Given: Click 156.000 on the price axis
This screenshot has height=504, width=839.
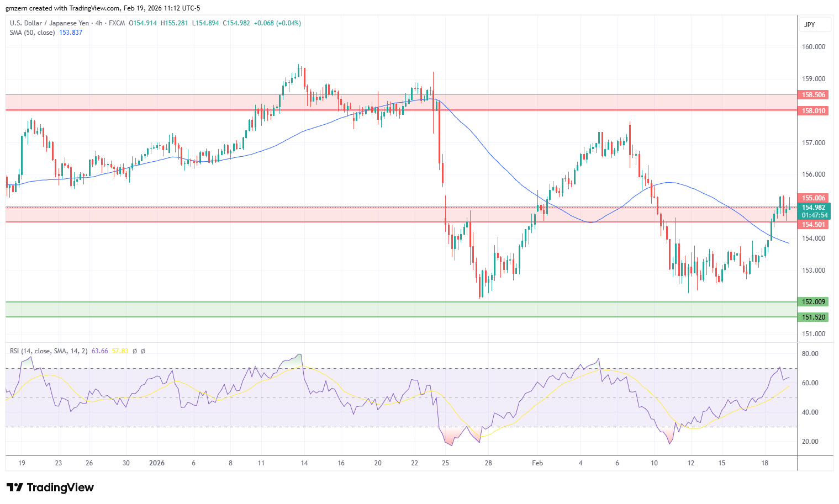Looking at the screenshot, I should click(x=814, y=174).
